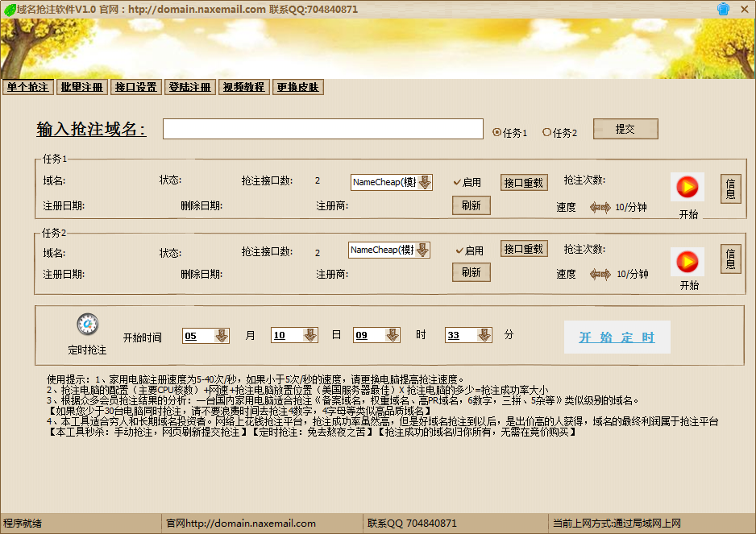Expand the hour dropdown showing 09
Screen dimensions: 756x534
tap(393, 335)
